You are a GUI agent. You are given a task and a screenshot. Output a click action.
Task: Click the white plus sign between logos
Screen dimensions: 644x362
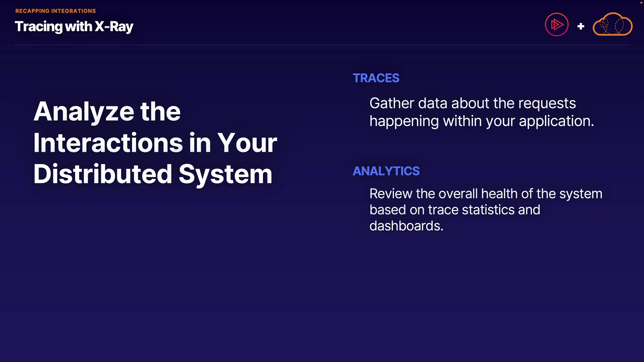point(581,26)
